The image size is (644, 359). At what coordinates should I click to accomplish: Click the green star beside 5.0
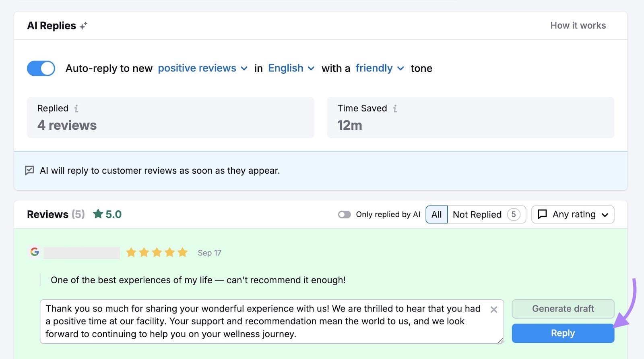(98, 214)
